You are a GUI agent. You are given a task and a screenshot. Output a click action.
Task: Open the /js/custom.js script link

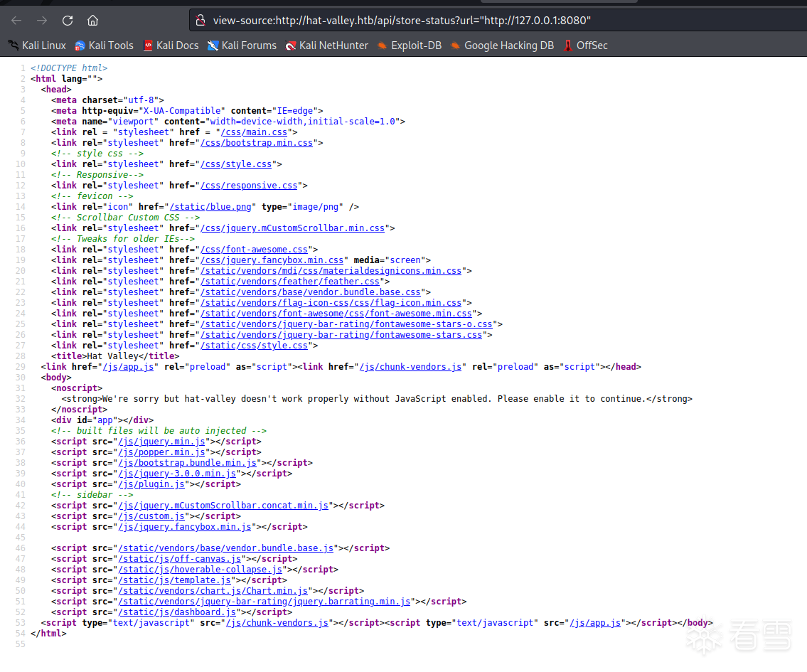[x=151, y=516]
